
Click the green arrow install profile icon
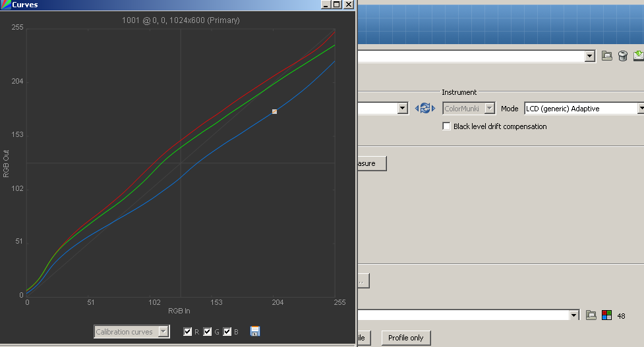point(639,56)
